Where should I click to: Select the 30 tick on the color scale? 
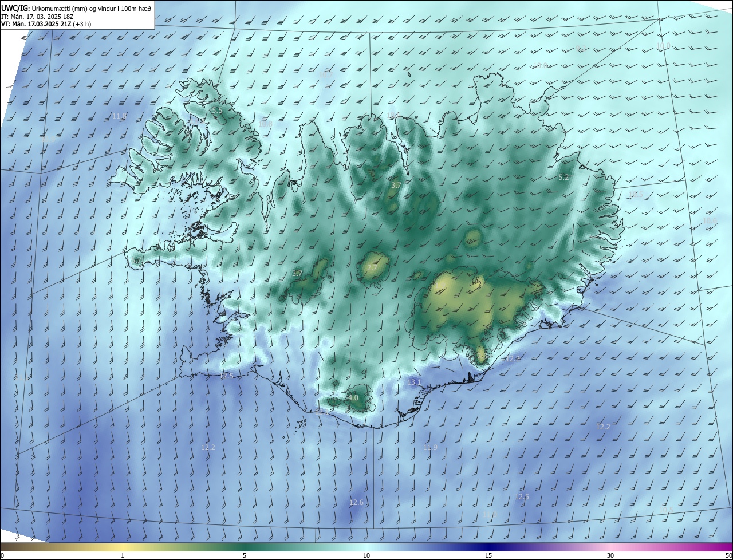click(610, 555)
